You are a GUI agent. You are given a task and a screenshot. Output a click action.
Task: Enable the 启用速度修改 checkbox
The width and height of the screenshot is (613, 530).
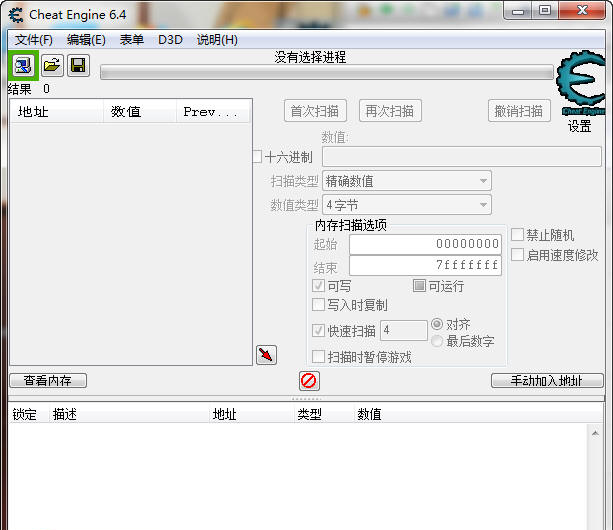click(518, 255)
